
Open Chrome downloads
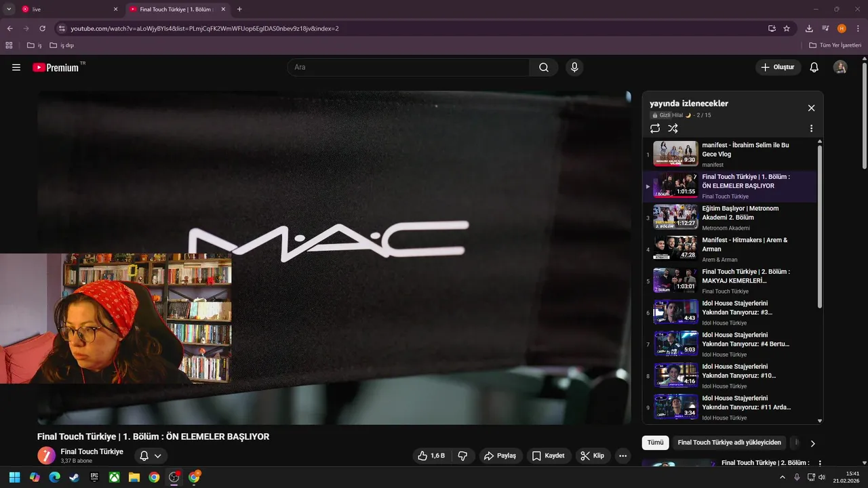coord(809,28)
